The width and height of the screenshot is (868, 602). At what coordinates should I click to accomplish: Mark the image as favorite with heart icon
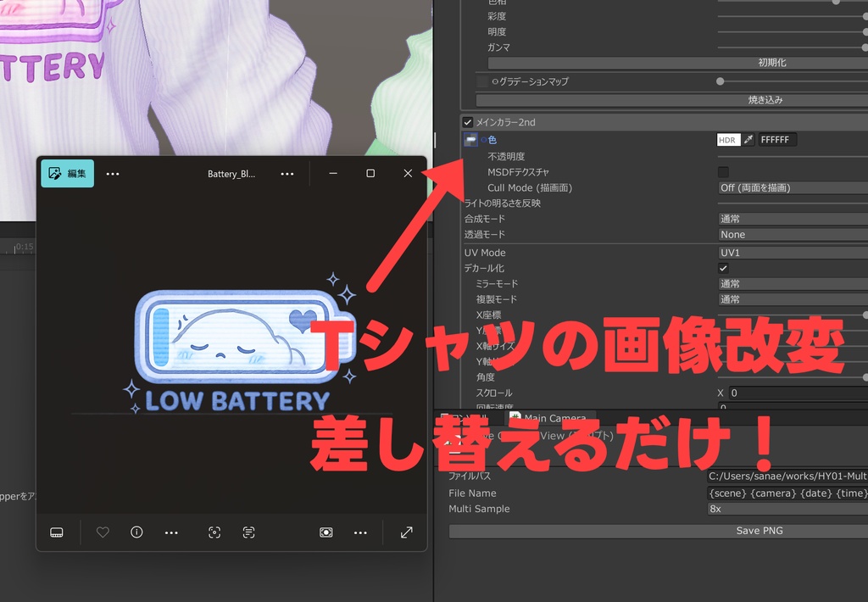(x=103, y=532)
